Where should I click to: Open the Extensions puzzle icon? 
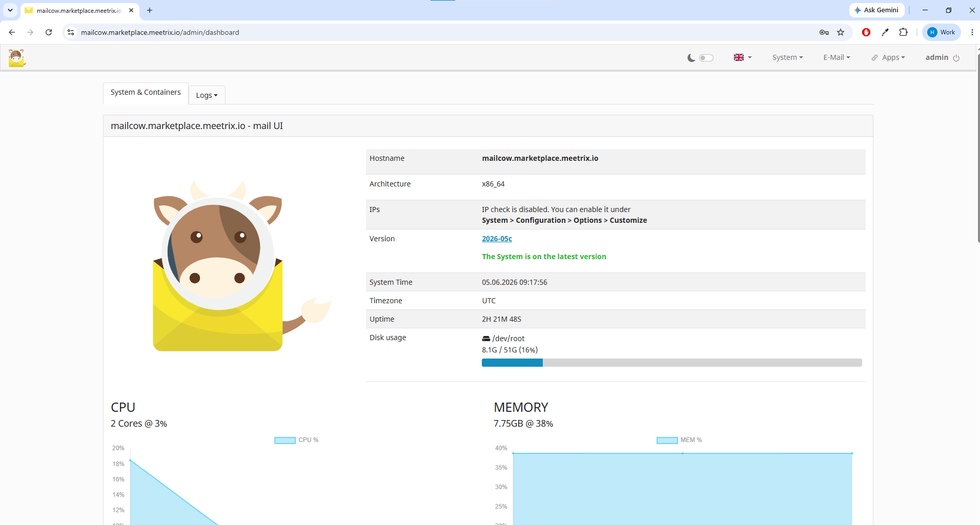(904, 32)
